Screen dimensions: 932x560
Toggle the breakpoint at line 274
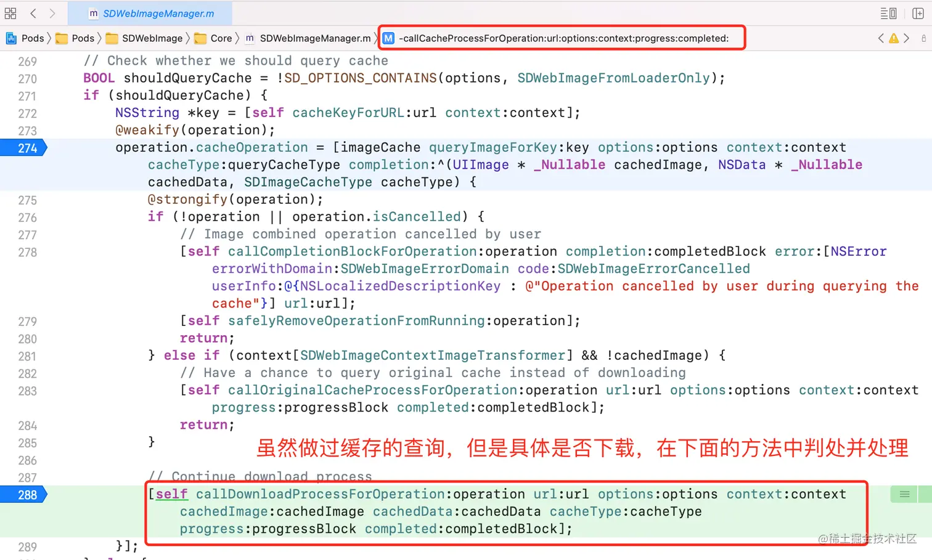[x=24, y=148]
